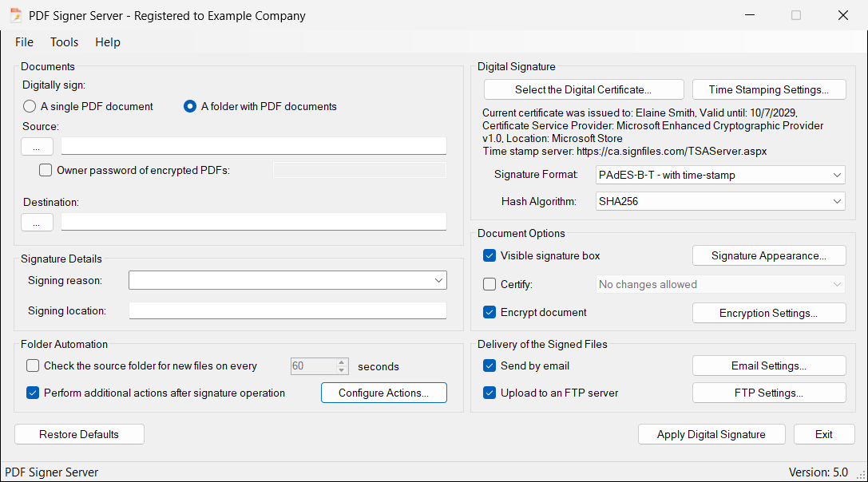
Task: Click the Exit button
Action: pyautogui.click(x=824, y=434)
